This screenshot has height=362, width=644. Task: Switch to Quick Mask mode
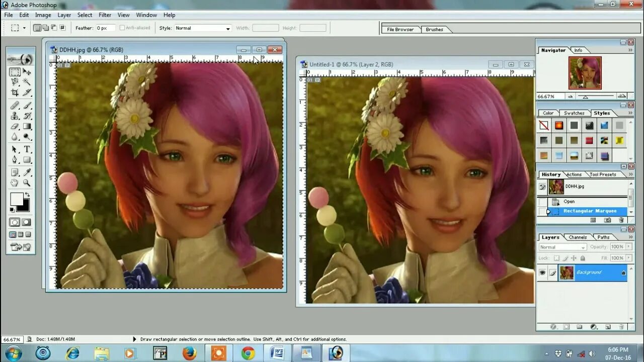[27, 222]
